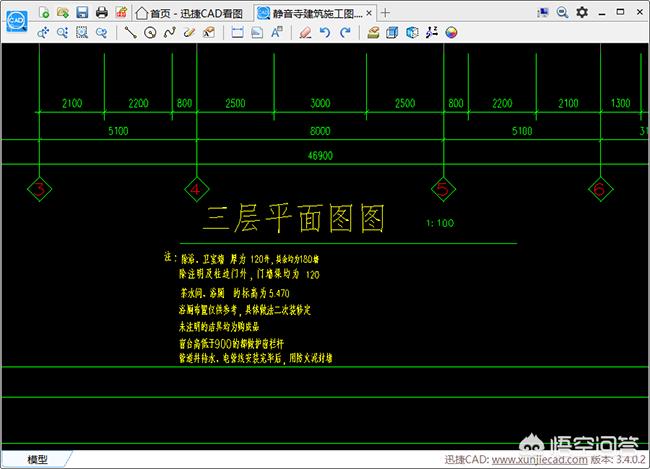Open the www.xunjiecad.com link
The image size is (650, 469).
click(x=540, y=459)
